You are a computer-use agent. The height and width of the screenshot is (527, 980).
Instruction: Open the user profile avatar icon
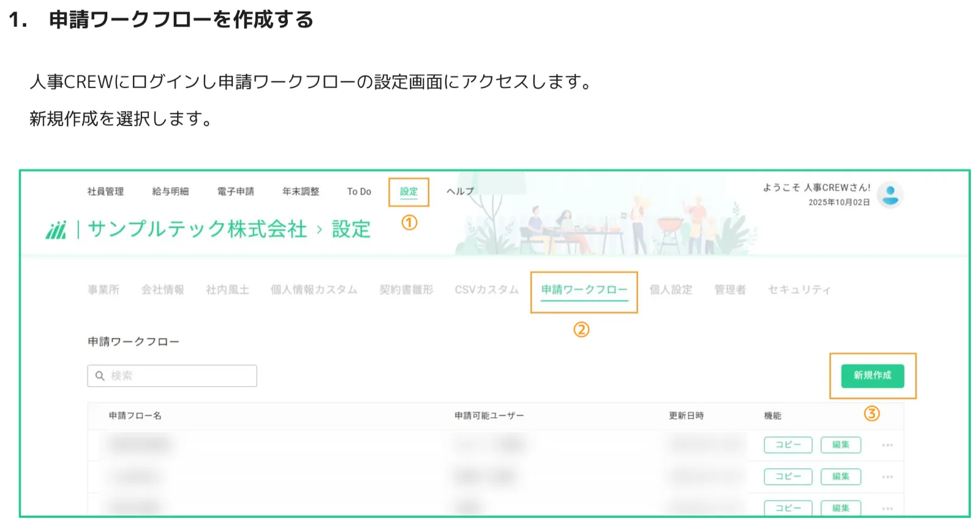(890, 195)
